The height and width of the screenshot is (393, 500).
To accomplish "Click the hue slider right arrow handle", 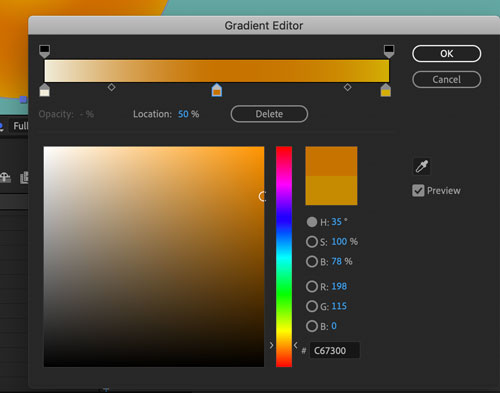I will pyautogui.click(x=296, y=345).
